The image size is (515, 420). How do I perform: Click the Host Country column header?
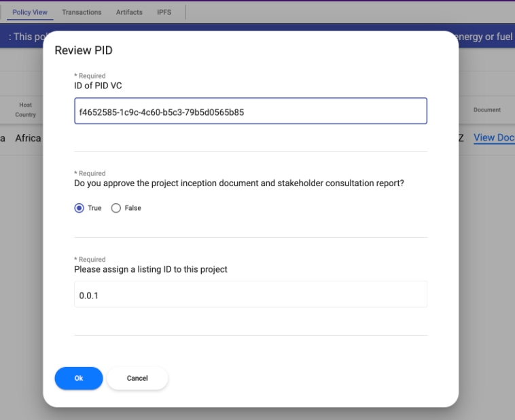[x=26, y=109]
